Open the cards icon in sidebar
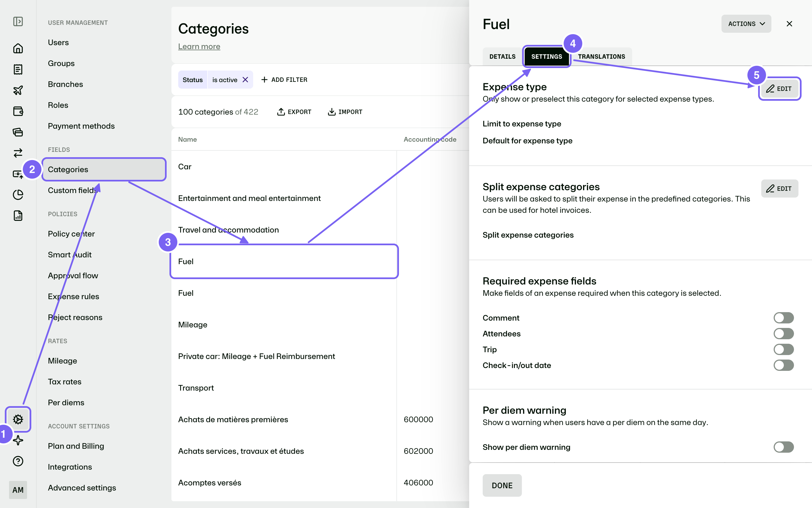This screenshot has width=812, height=508. [x=18, y=132]
